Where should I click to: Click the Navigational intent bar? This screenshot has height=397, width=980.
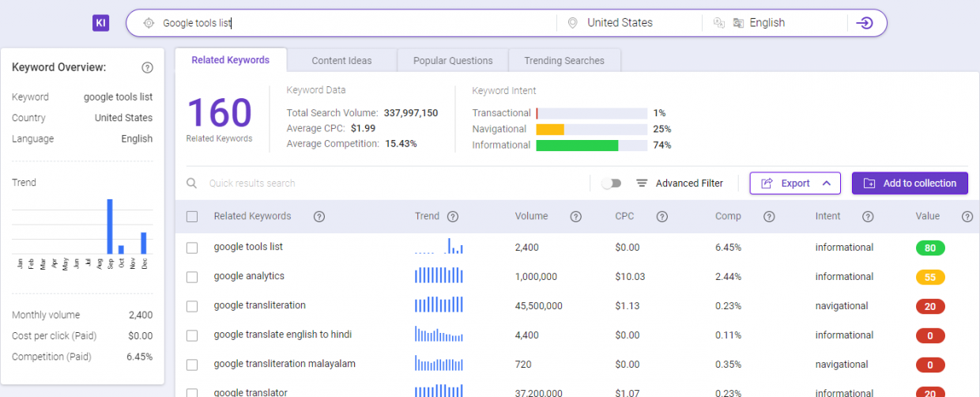click(592, 130)
